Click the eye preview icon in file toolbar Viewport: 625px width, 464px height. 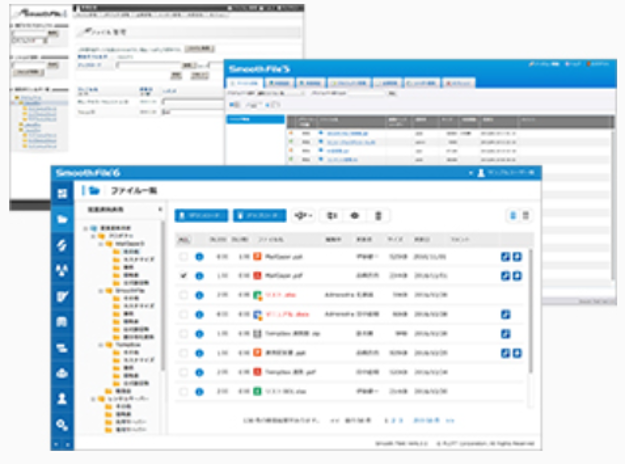click(355, 216)
